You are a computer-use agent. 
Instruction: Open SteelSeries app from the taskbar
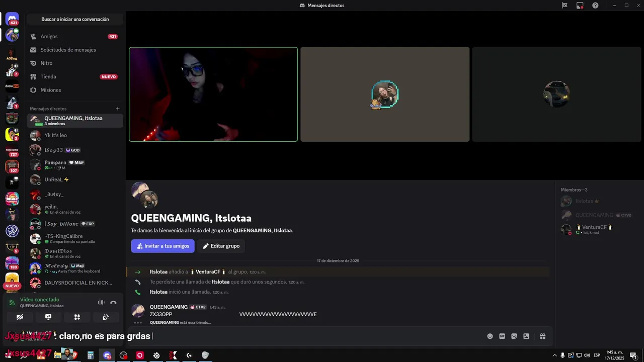click(156, 355)
